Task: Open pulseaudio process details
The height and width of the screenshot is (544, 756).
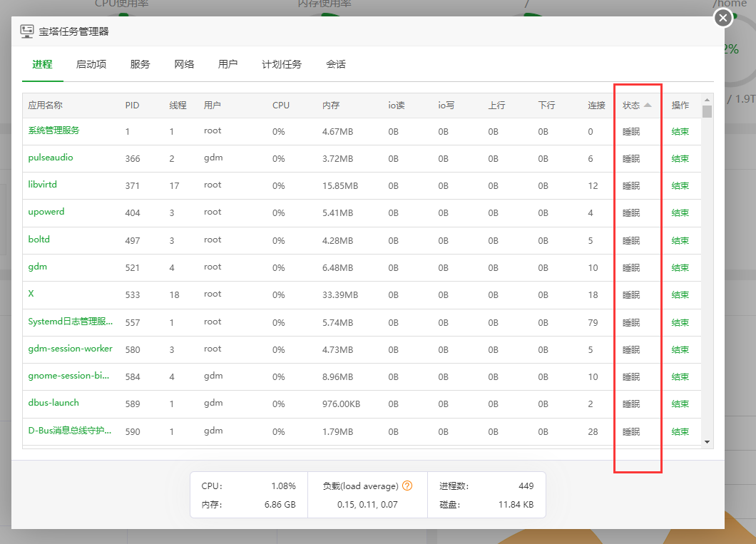Action: (51, 158)
